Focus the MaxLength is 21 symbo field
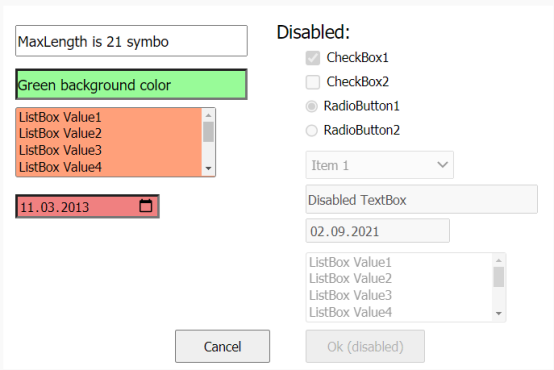 tap(131, 41)
